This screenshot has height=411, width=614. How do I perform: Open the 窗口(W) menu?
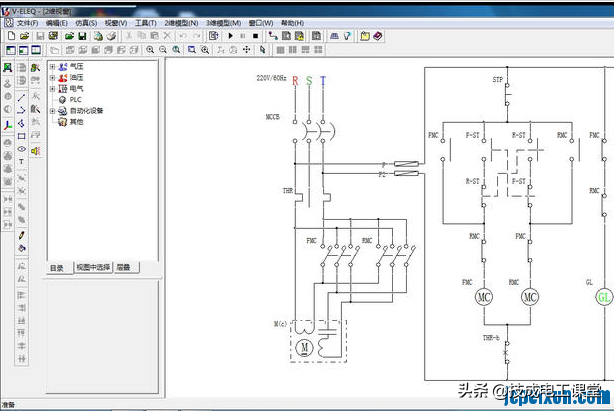click(261, 23)
